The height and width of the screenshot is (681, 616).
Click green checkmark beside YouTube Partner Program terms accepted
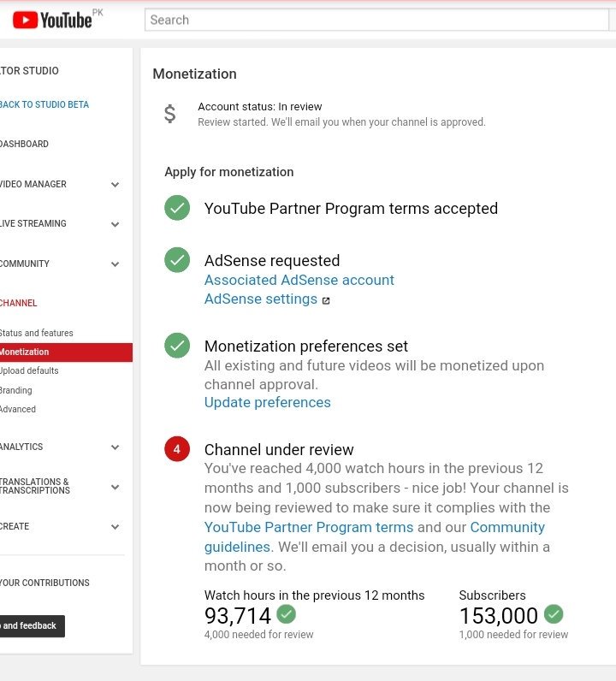[x=177, y=208]
